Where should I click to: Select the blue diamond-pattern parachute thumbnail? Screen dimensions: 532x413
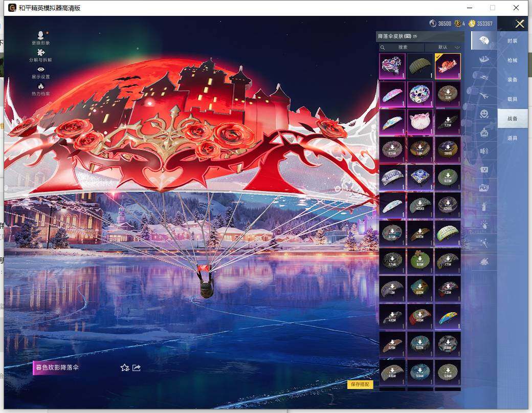click(420, 177)
